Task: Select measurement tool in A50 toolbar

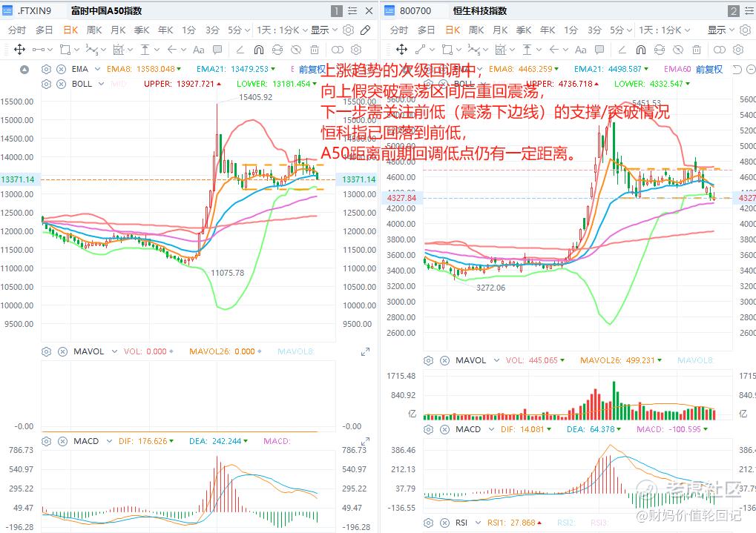Action: pos(145,49)
